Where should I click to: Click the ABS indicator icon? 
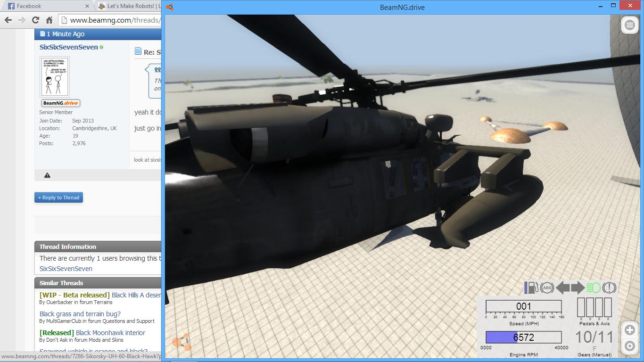[547, 288]
